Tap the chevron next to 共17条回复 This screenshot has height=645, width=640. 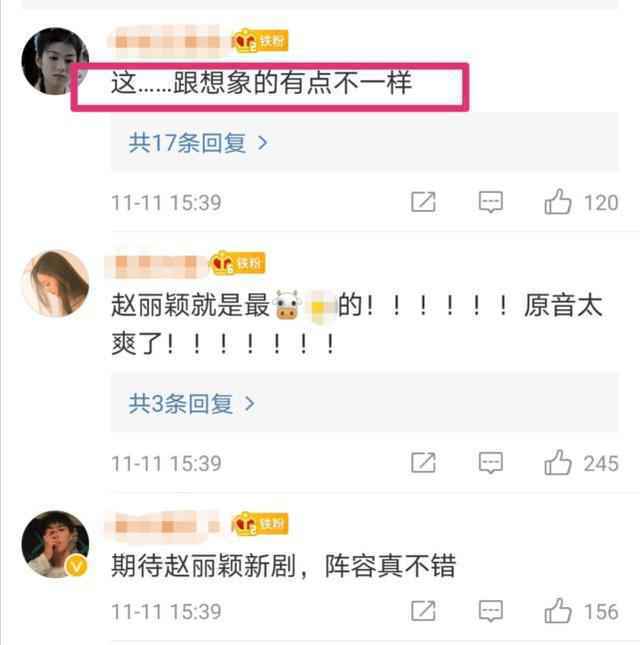point(262,143)
